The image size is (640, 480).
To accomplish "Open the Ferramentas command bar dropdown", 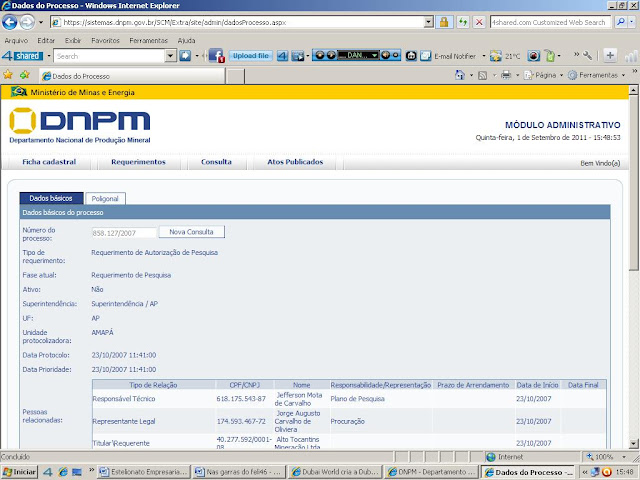I will coord(597,75).
